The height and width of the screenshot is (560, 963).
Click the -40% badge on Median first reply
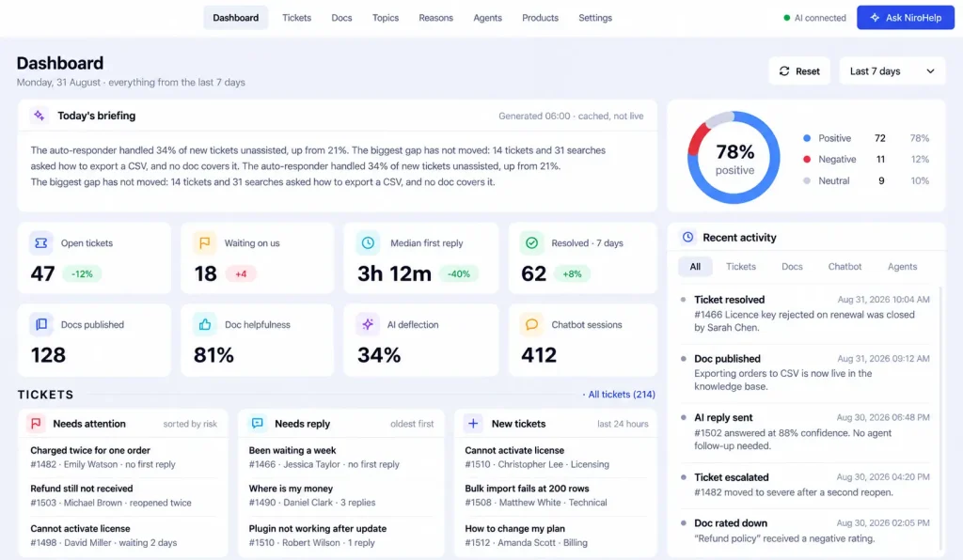[459, 273]
